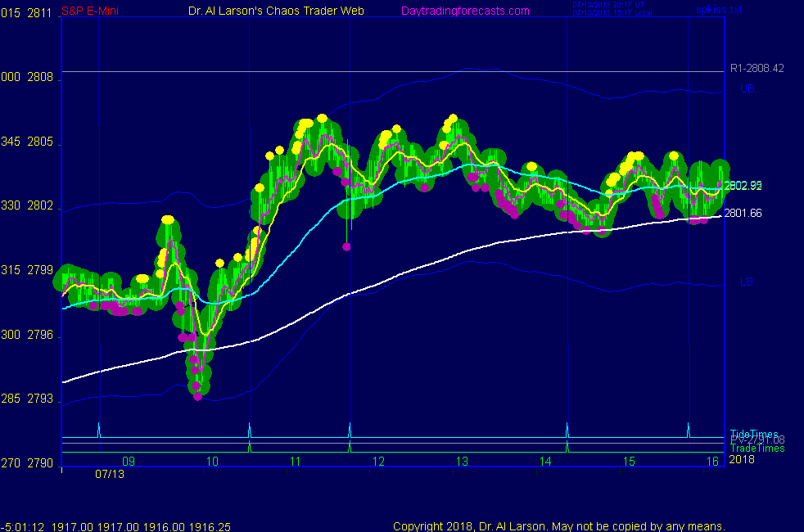Viewport: 804px width, 532px height.
Task: Click the 2796 price axis label
Action: click(x=40, y=335)
